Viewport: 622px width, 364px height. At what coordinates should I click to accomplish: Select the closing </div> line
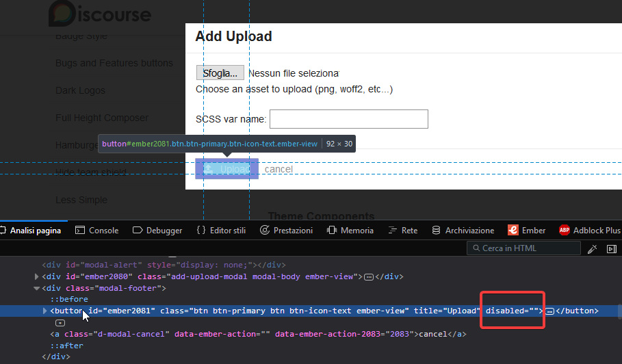coord(56,357)
